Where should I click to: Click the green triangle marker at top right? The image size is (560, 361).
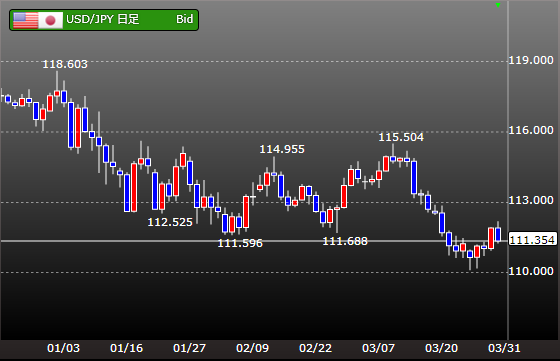point(498,5)
